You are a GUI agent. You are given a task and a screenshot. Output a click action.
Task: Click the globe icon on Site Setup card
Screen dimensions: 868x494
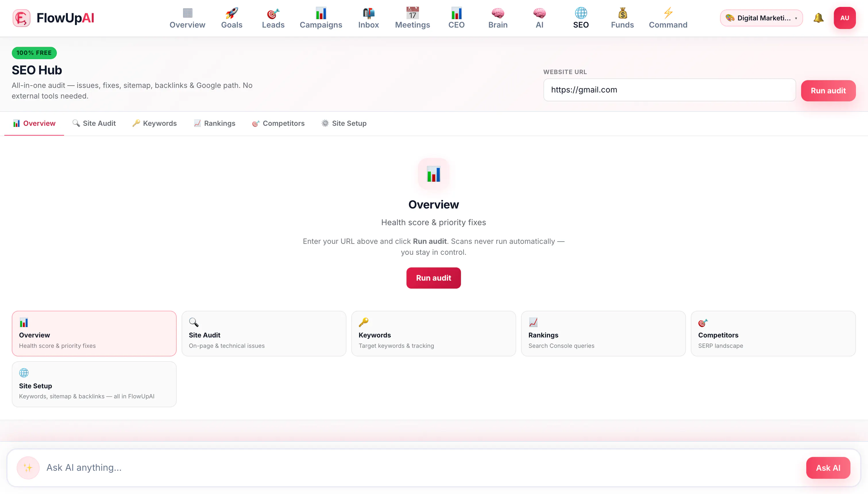pos(24,373)
